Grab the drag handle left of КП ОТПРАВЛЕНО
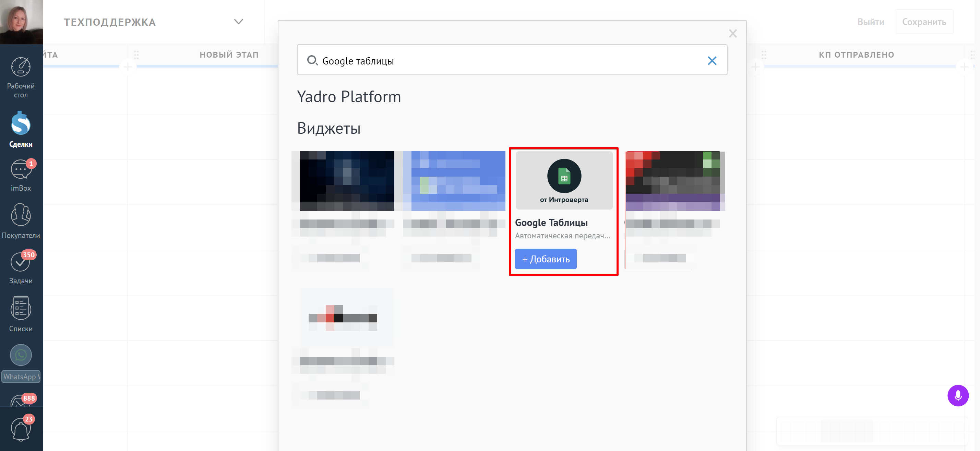The width and height of the screenshot is (980, 451). 763,55
